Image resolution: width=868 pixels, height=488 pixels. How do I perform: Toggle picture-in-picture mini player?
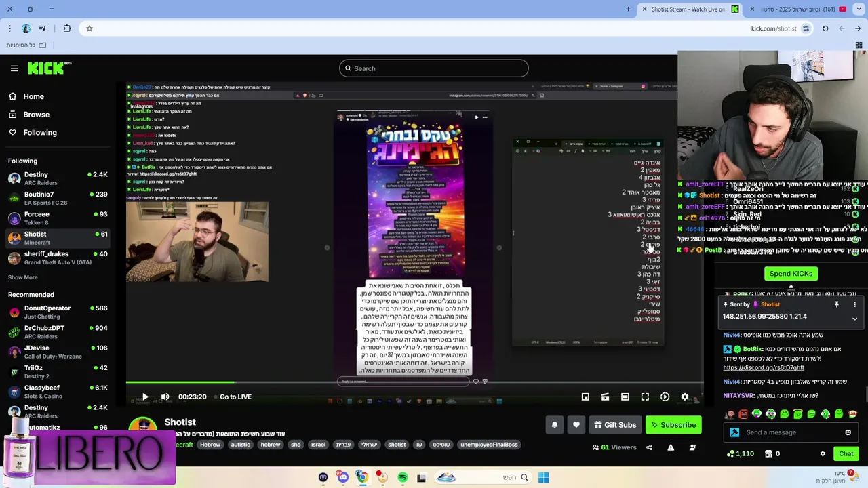[585, 396]
